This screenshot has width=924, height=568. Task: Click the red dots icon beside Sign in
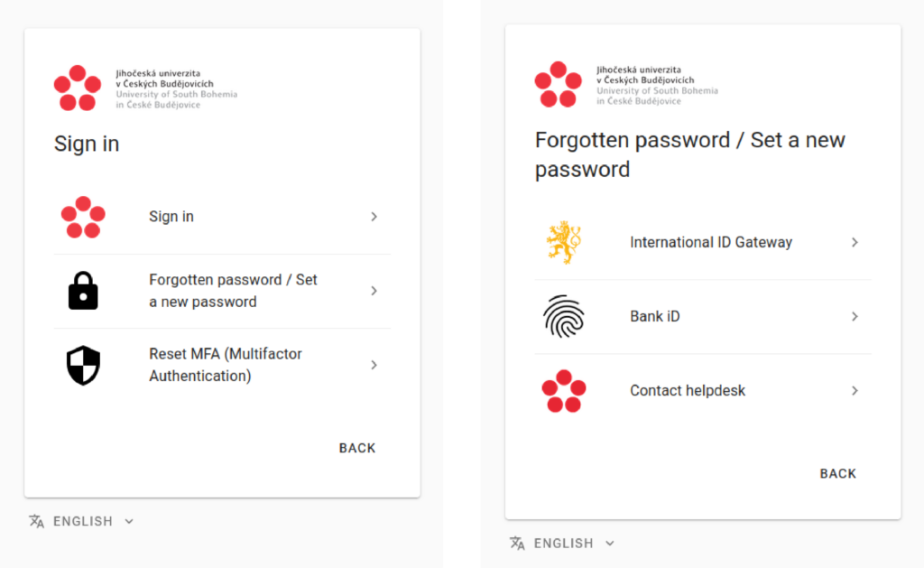tap(83, 217)
